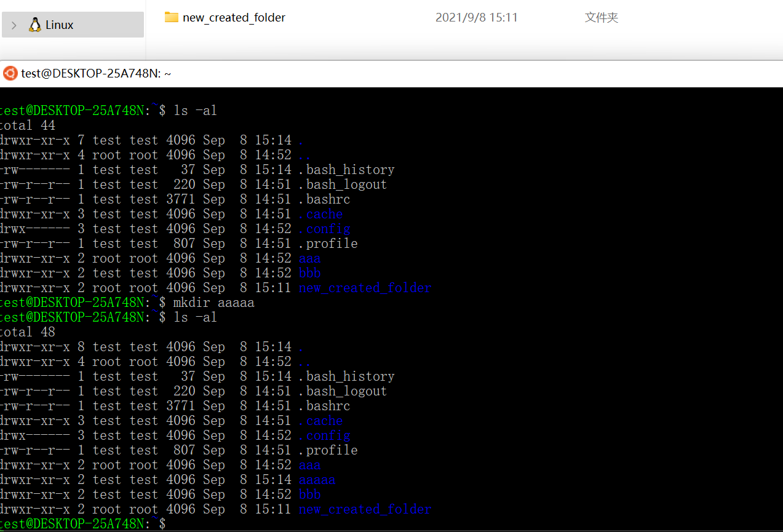Click the first .bash_logout entry

pyautogui.click(x=343, y=185)
